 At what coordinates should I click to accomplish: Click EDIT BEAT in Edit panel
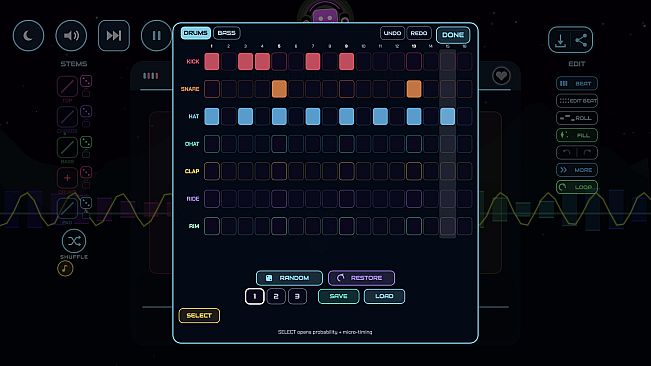click(577, 101)
